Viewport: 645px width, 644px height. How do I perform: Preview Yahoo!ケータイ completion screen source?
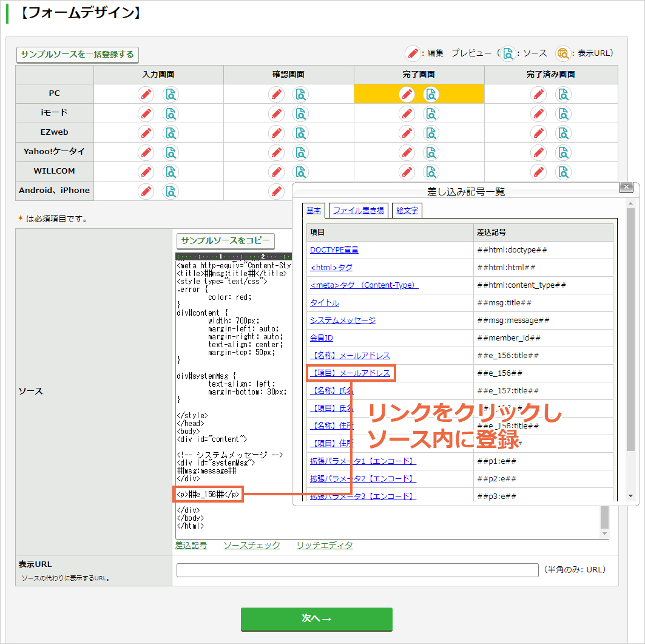coord(431,152)
